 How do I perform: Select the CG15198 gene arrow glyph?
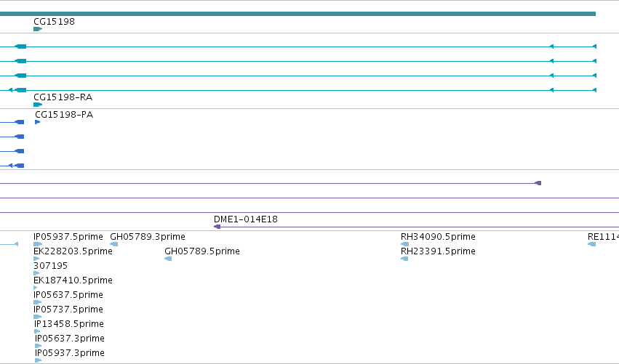pyautogui.click(x=38, y=29)
